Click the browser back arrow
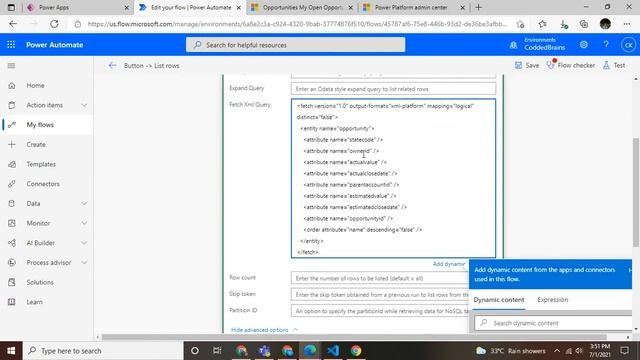This screenshot has height=360, width=640. point(13,24)
